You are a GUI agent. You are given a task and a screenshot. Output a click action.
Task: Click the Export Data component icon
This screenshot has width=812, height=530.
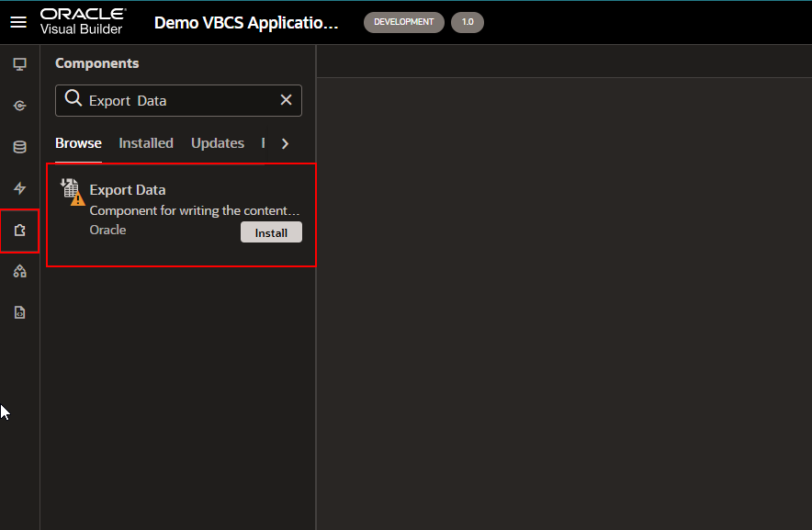[x=73, y=192]
